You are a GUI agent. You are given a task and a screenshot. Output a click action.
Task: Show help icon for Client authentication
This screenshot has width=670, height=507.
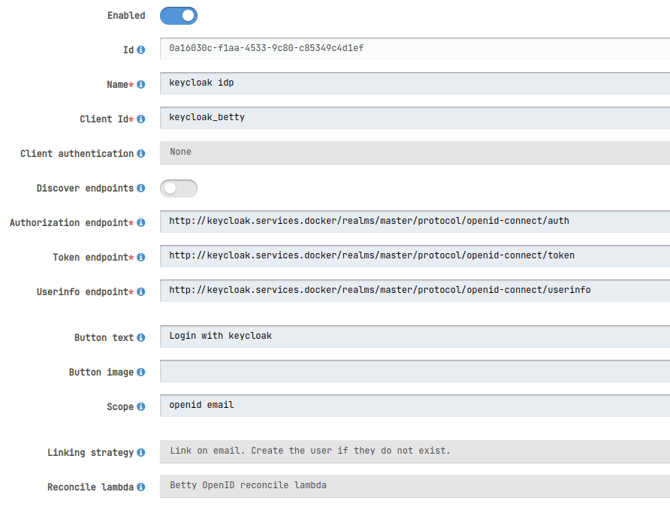pyautogui.click(x=141, y=154)
